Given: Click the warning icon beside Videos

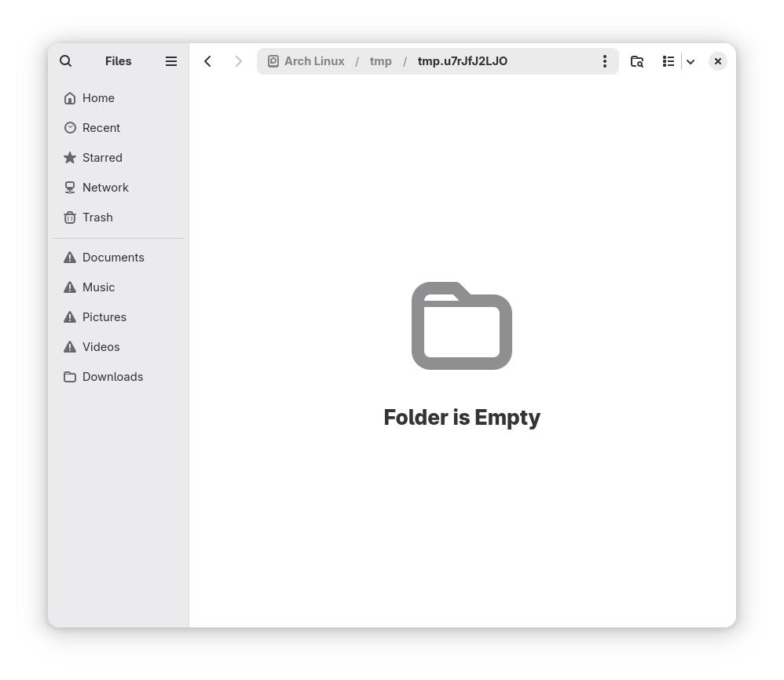Looking at the screenshot, I should point(70,347).
